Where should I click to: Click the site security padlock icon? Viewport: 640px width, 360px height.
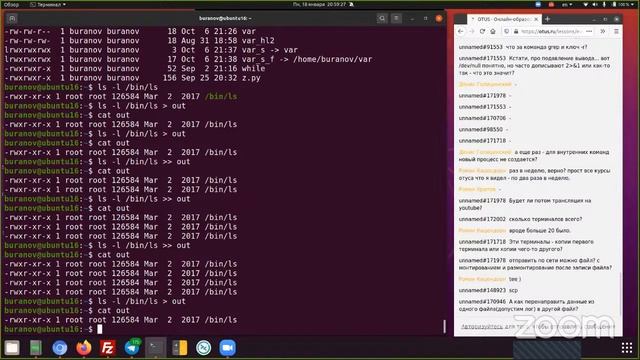[516, 31]
